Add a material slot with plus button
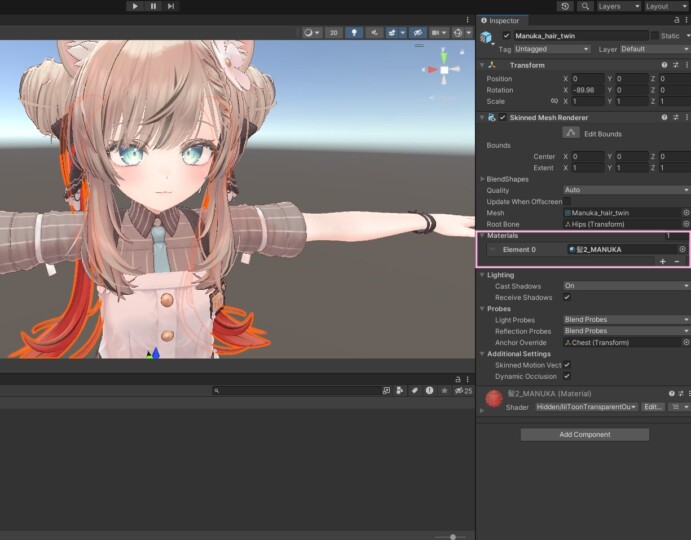The height and width of the screenshot is (540, 691). pos(662,261)
